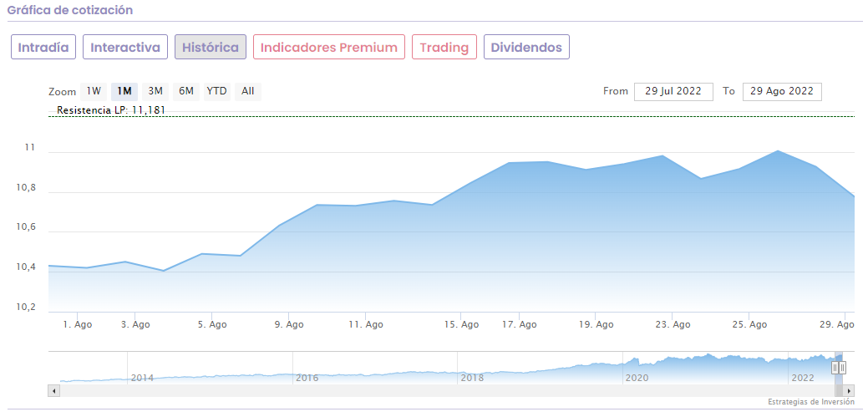Image resolution: width=868 pixels, height=417 pixels.
Task: Click the Trading button
Action: pos(444,47)
